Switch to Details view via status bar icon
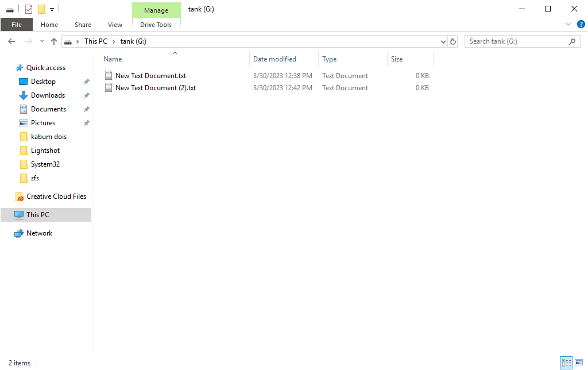Screen dimensions: 588x370 [566, 363]
